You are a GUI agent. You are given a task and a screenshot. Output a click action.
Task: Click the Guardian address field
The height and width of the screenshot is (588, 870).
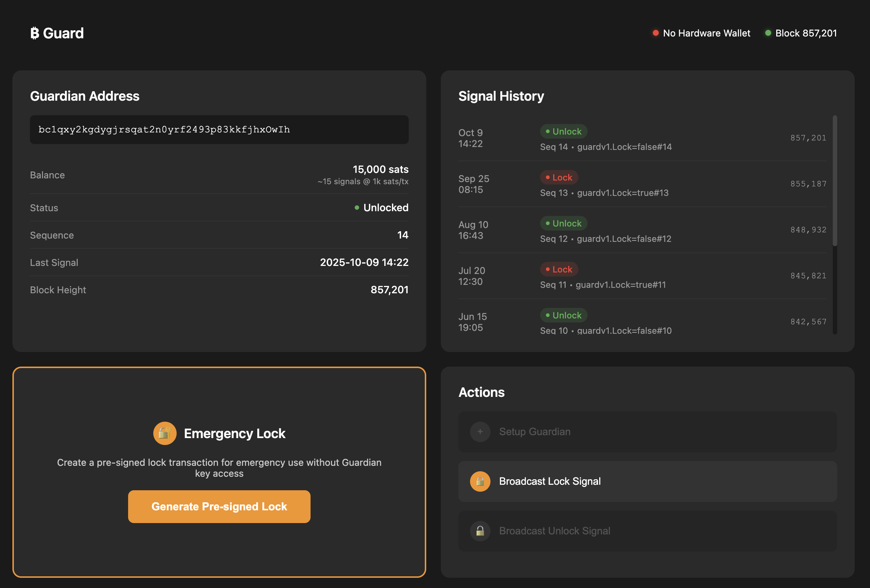coord(219,129)
